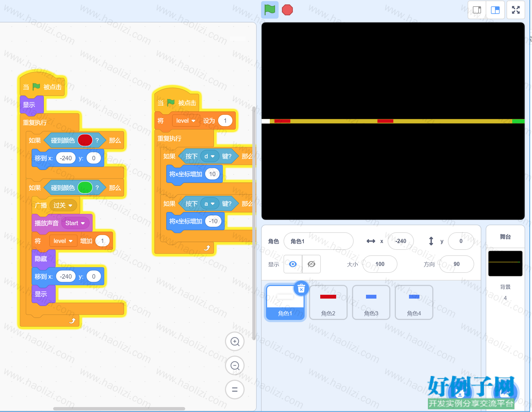Select sprite 角色2 thumbnail
The width and height of the screenshot is (532, 412).
pyautogui.click(x=328, y=302)
